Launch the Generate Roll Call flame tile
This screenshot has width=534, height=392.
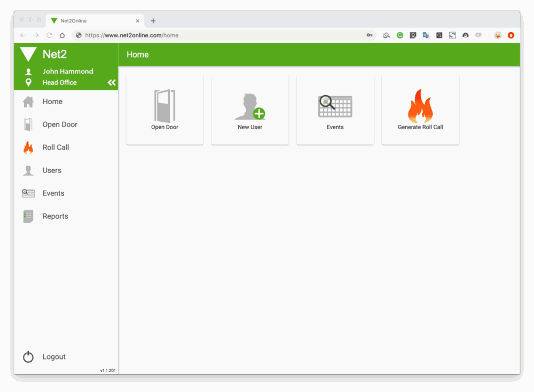[420, 109]
